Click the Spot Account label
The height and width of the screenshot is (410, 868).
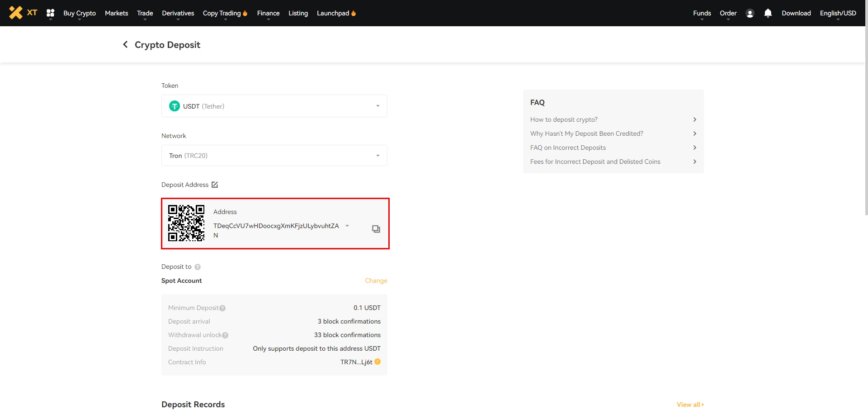(182, 281)
